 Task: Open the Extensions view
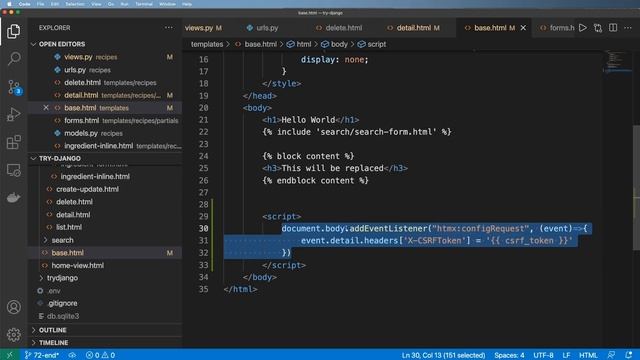click(x=13, y=142)
